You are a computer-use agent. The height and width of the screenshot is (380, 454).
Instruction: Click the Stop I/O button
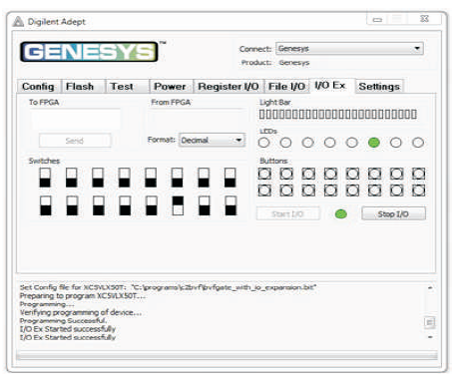pos(393,214)
